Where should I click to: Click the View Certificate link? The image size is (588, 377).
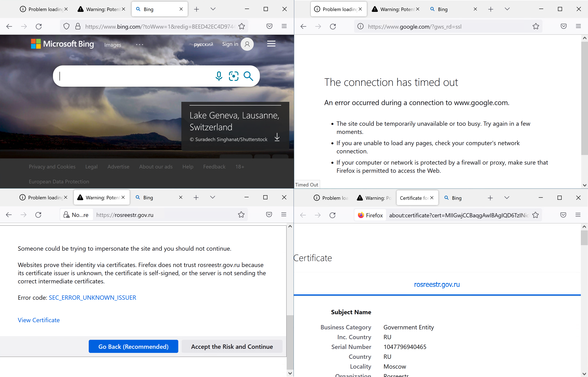pyautogui.click(x=39, y=320)
